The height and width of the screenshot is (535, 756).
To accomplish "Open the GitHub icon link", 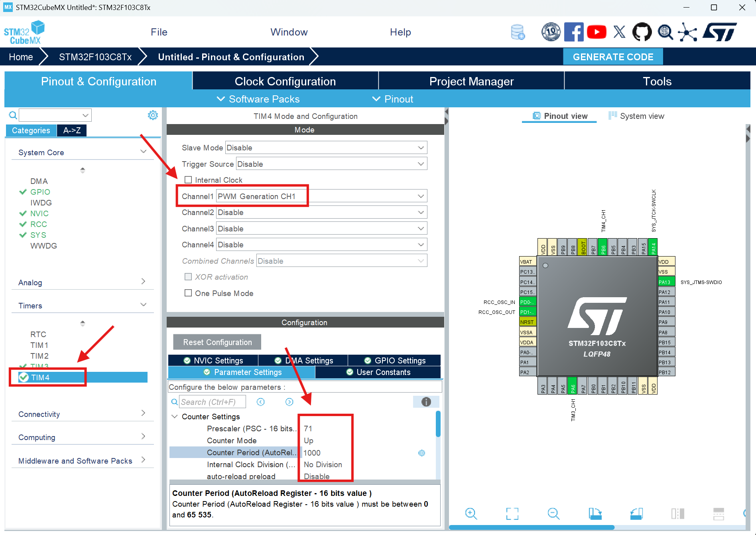I will (642, 32).
